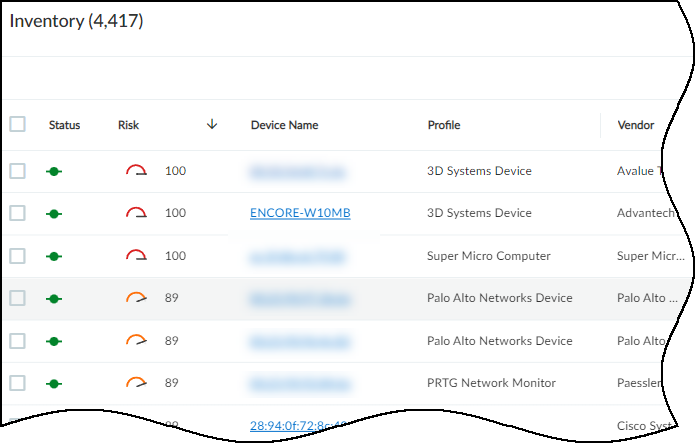Click the green status icon in first row
The height and width of the screenshot is (444, 696).
[55, 172]
